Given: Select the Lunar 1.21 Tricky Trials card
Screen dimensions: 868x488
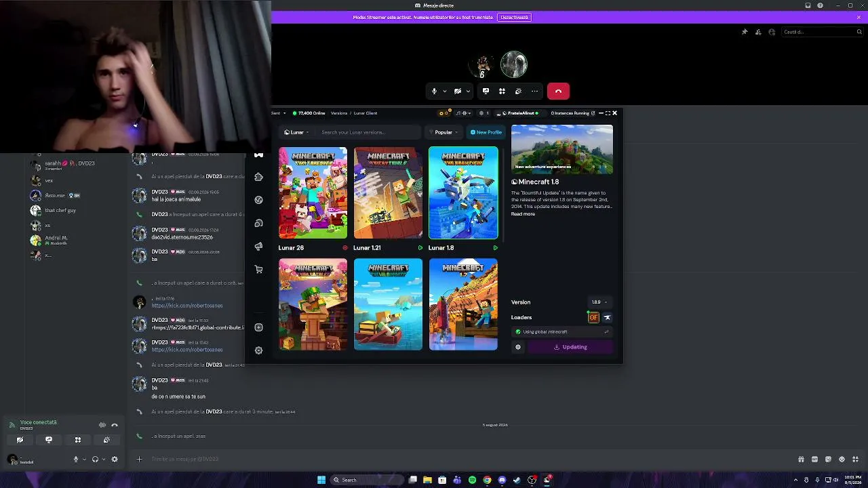Looking at the screenshot, I should point(388,193).
